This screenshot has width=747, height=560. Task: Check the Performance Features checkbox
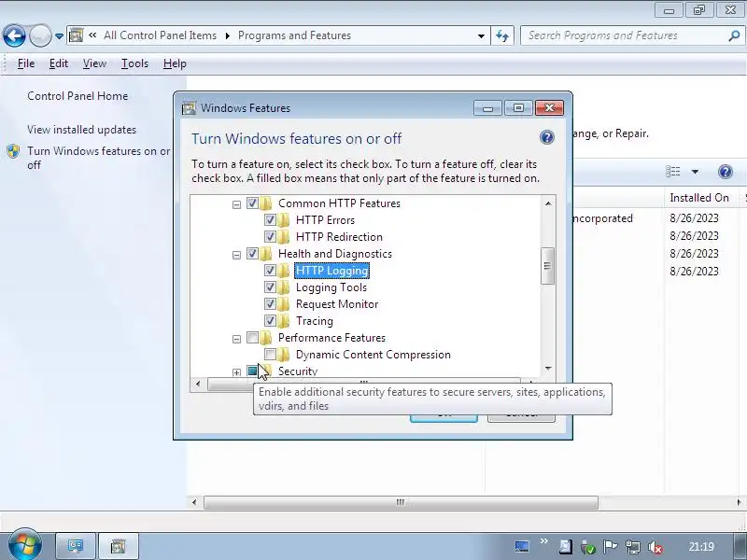pyautogui.click(x=252, y=338)
